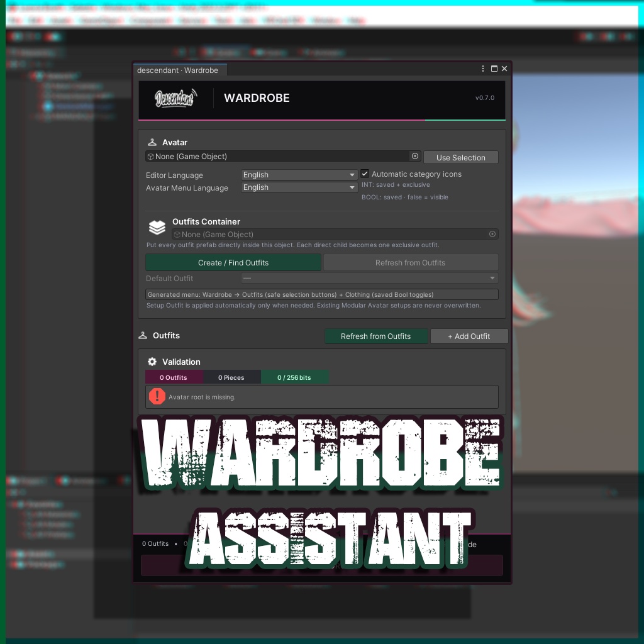Click BOOL: saved false = visible note

pos(404,197)
